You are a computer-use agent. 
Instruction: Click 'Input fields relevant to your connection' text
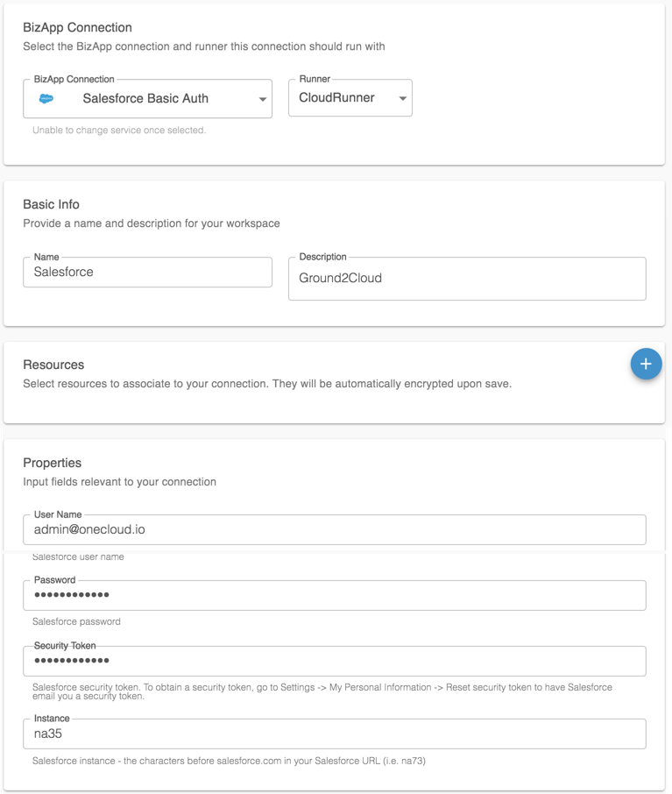(119, 481)
